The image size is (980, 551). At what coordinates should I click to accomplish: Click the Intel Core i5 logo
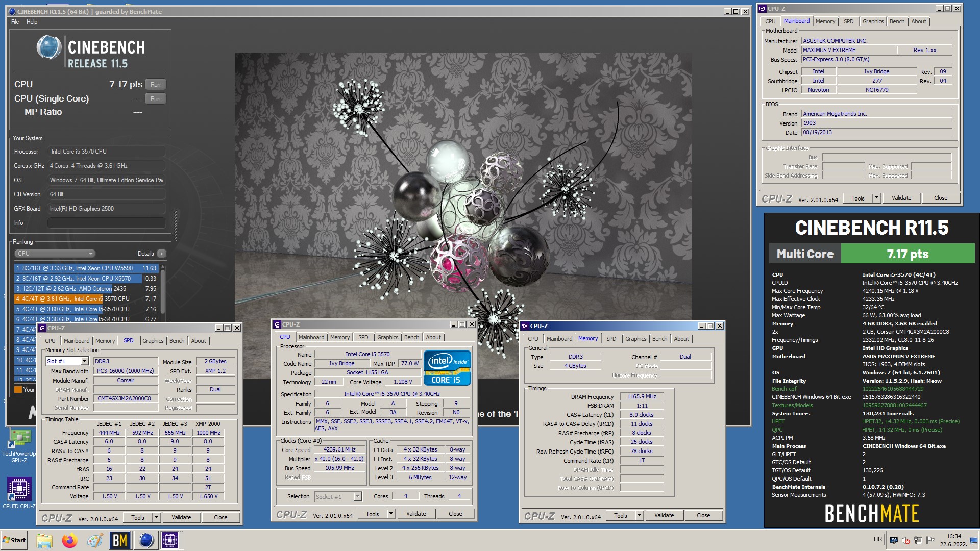pyautogui.click(x=447, y=368)
